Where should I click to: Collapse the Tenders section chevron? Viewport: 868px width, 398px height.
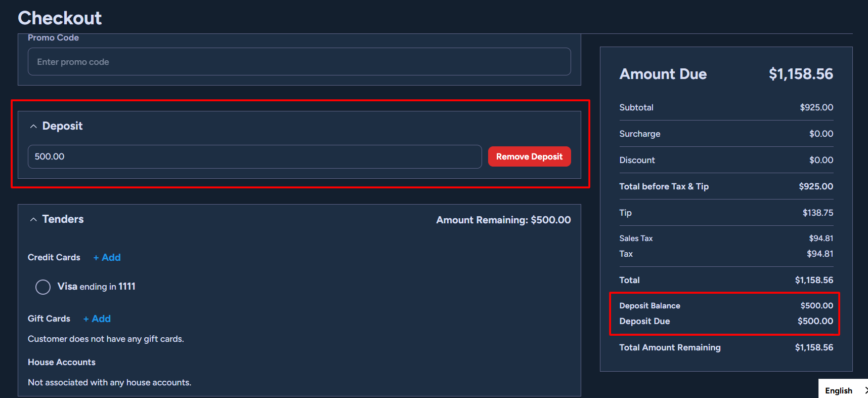click(33, 219)
